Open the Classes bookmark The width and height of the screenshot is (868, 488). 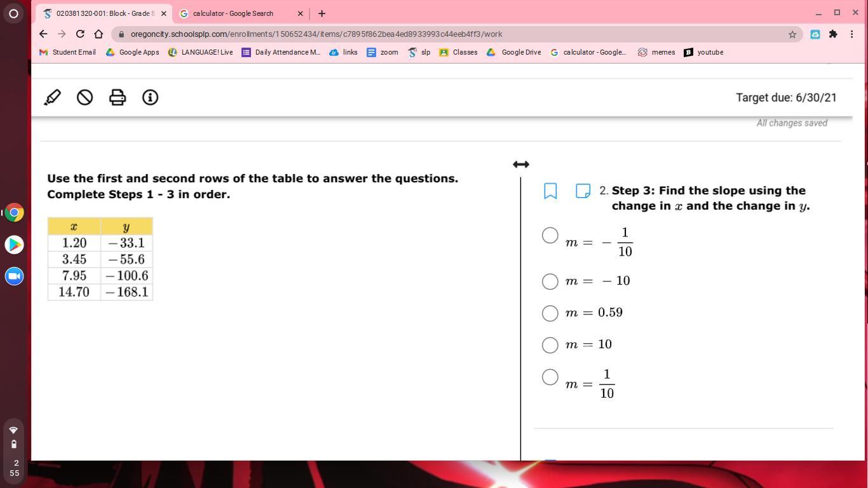pos(458,52)
